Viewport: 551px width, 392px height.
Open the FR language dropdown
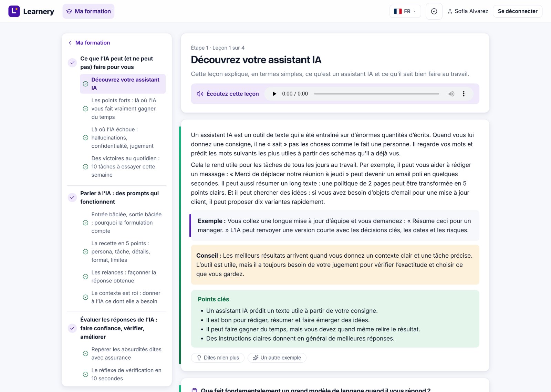405,11
